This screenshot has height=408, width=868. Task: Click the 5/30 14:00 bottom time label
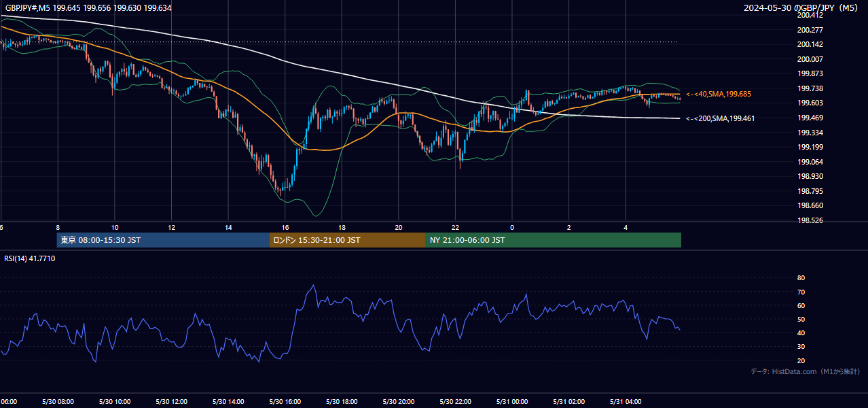point(228,402)
